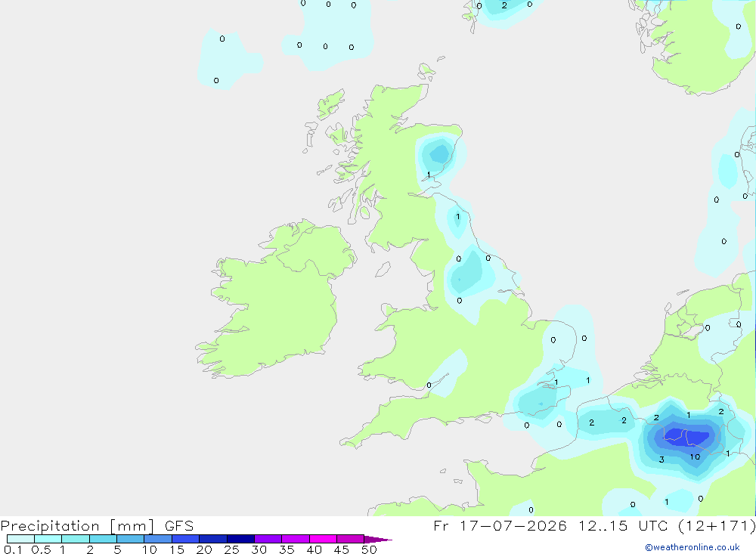Viewport: 756px width, 554px height.
Task: Pick the 15–20 mm royal blue legend swatch
Action: click(x=185, y=539)
